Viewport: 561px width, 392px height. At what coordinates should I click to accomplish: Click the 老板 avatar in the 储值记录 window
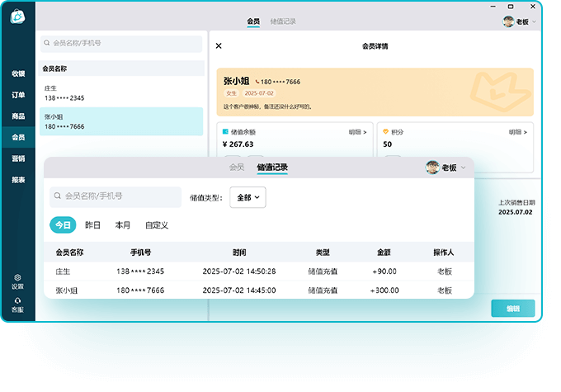pos(432,168)
